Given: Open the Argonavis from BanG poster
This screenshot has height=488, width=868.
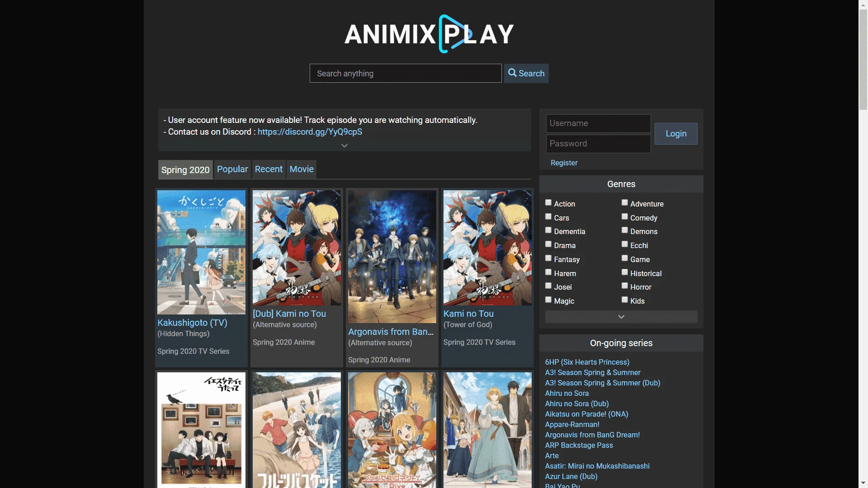Looking at the screenshot, I should 392,257.
